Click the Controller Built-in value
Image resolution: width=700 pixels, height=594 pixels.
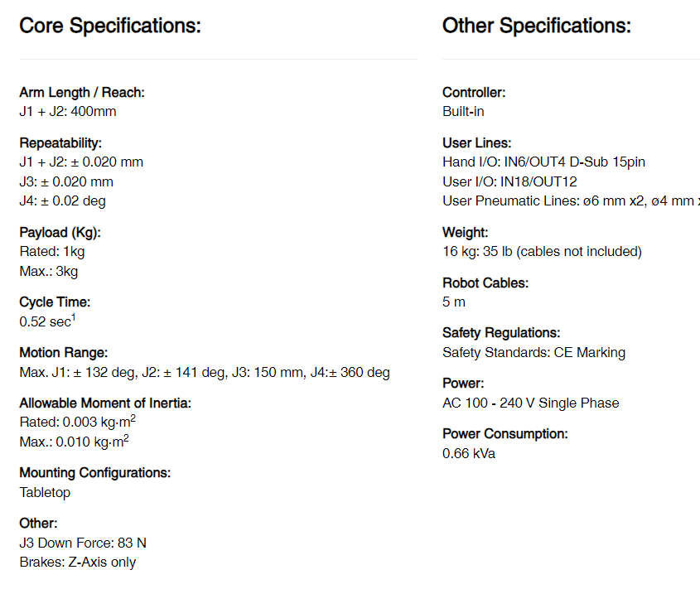click(463, 112)
